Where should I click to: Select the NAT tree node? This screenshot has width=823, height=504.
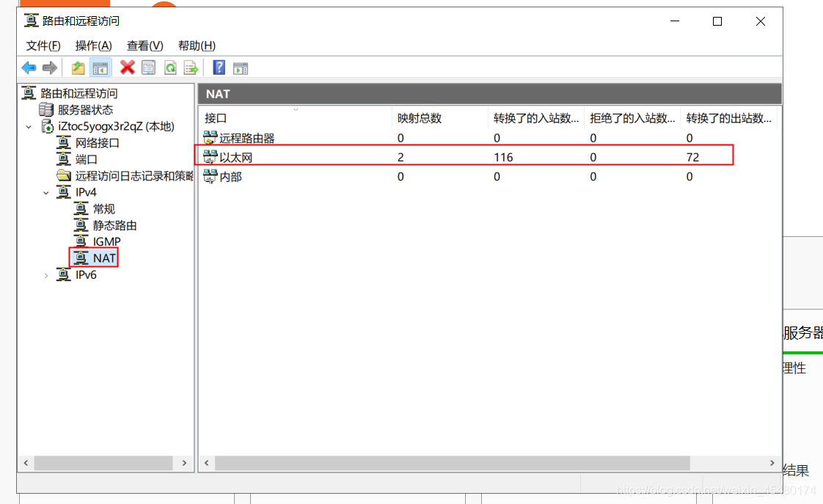pos(104,258)
